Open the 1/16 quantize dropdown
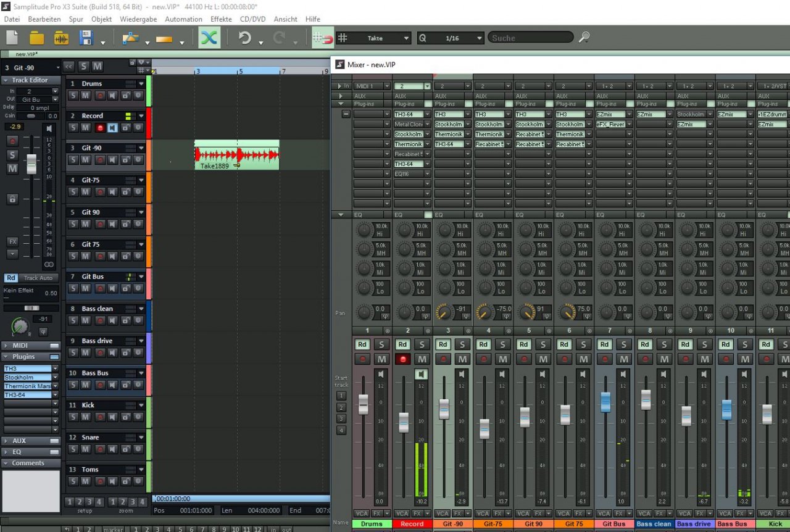 479,38
